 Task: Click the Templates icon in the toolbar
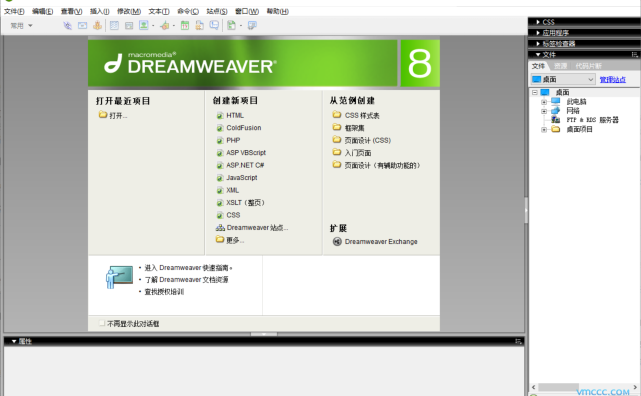point(231,25)
